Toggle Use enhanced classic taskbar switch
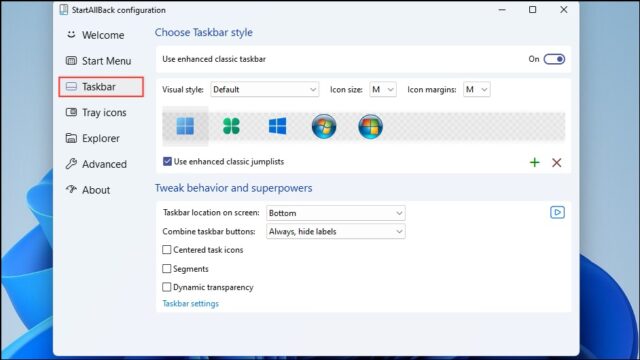Image resolution: width=640 pixels, height=360 pixels. pyautogui.click(x=554, y=59)
